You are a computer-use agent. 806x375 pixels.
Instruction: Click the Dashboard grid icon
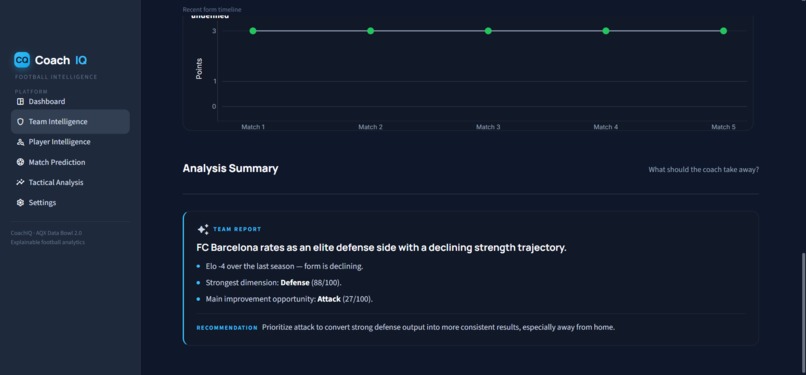point(21,102)
